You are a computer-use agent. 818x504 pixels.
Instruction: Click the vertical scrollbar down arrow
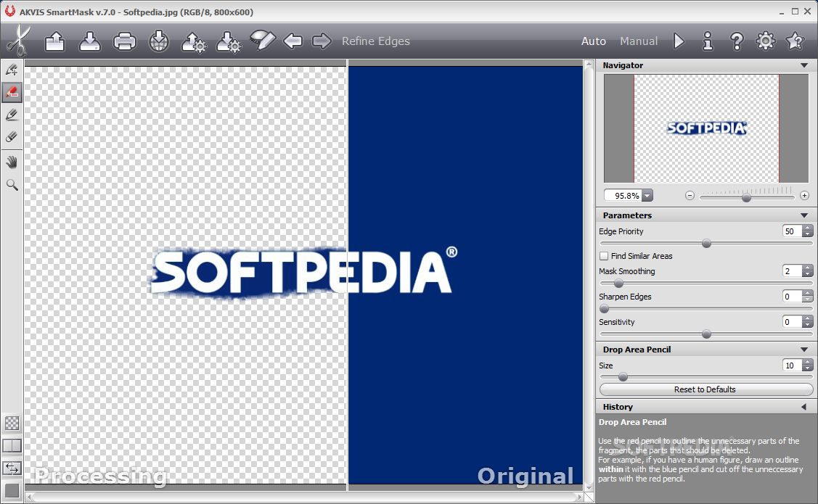pyautogui.click(x=589, y=488)
